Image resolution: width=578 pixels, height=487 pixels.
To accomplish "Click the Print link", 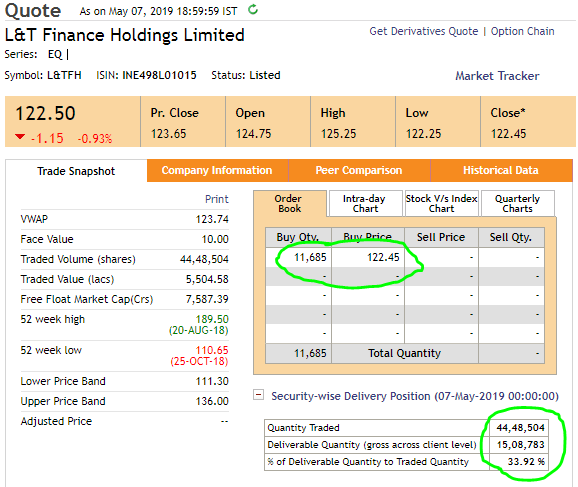I will tap(217, 199).
